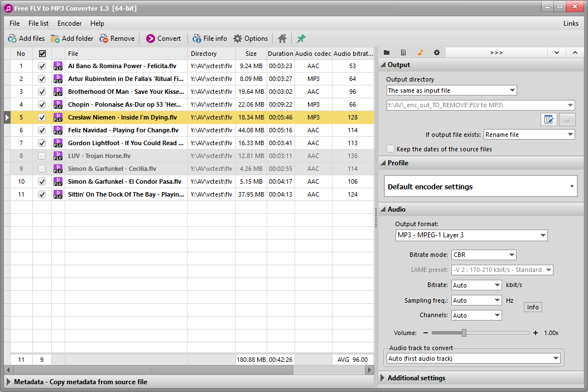The image size is (588, 392).
Task: Check the LUV - Trojan Horse checkbox
Action: click(x=42, y=156)
